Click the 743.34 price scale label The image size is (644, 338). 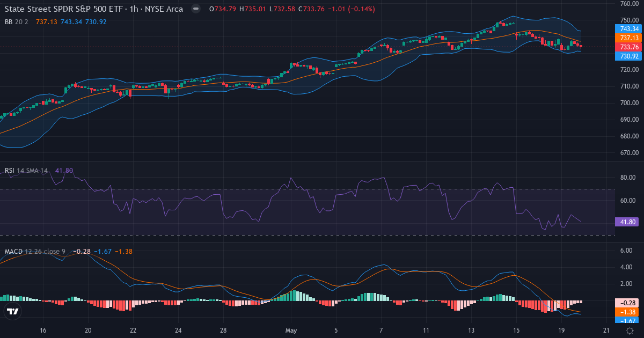pos(628,29)
